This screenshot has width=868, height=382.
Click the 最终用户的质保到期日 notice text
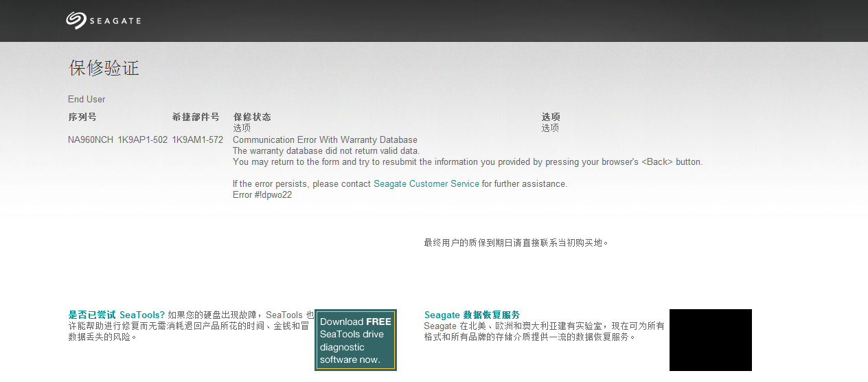[516, 243]
